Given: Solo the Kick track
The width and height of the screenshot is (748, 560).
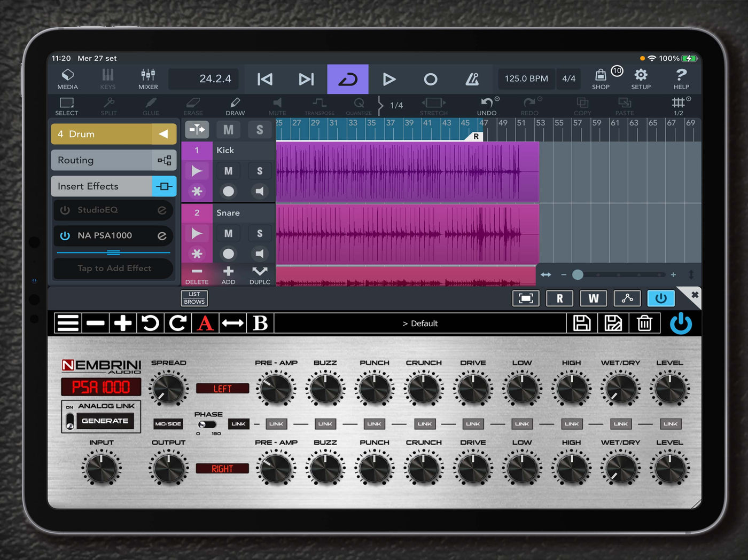Looking at the screenshot, I should point(260,171).
